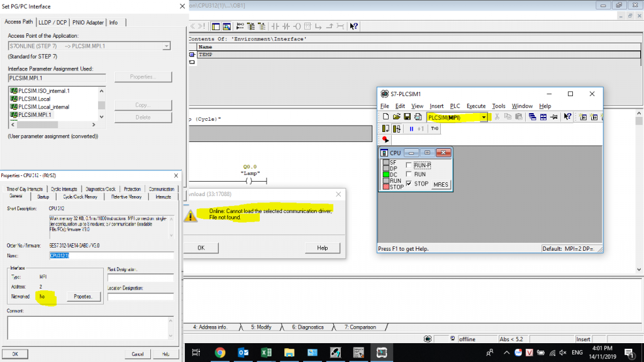Click Continuous Scan mode icon in S7-PLCSIM
Image resolution: width=644 pixels, height=362 pixels.
click(x=396, y=128)
